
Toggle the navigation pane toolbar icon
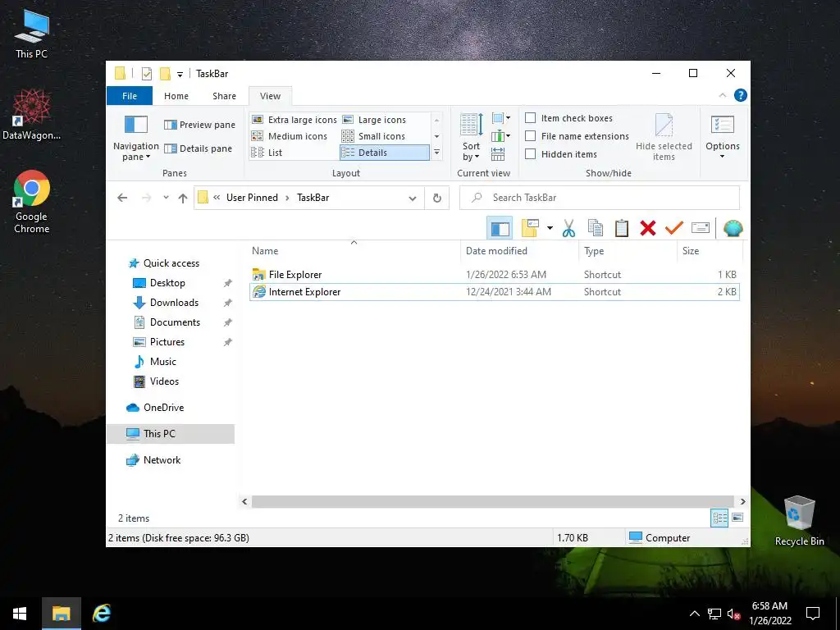500,229
